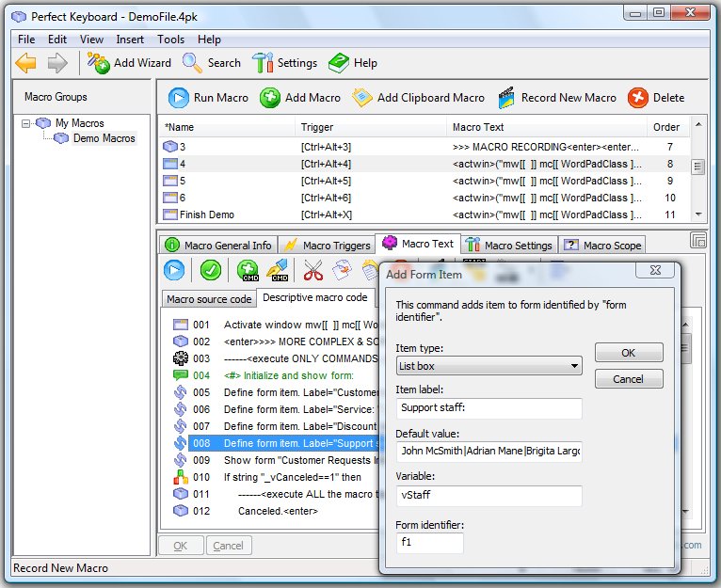Click the gear icon on code line 003
The height and width of the screenshot is (588, 721).
(181, 358)
